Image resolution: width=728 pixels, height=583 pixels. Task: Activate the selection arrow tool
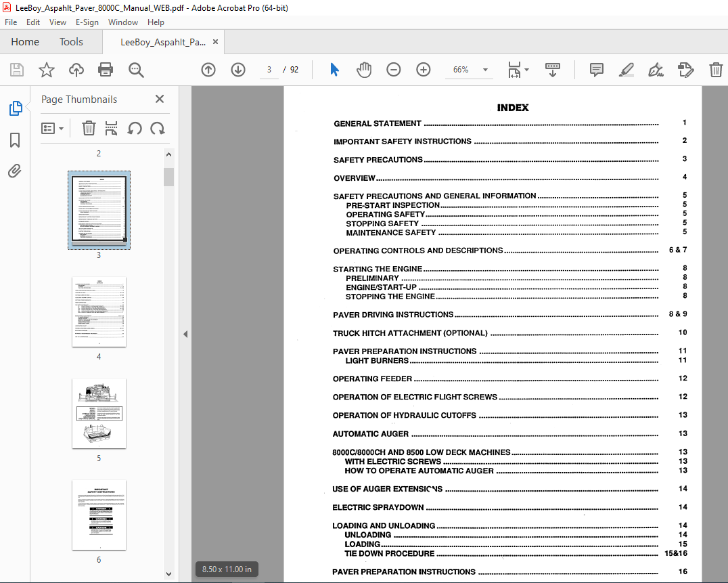click(334, 70)
